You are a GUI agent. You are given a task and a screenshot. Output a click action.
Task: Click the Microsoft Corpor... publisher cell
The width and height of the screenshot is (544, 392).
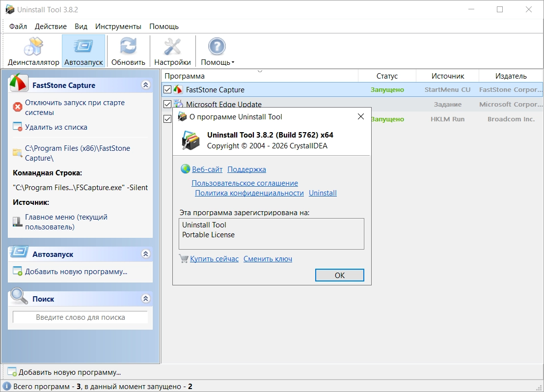(511, 104)
